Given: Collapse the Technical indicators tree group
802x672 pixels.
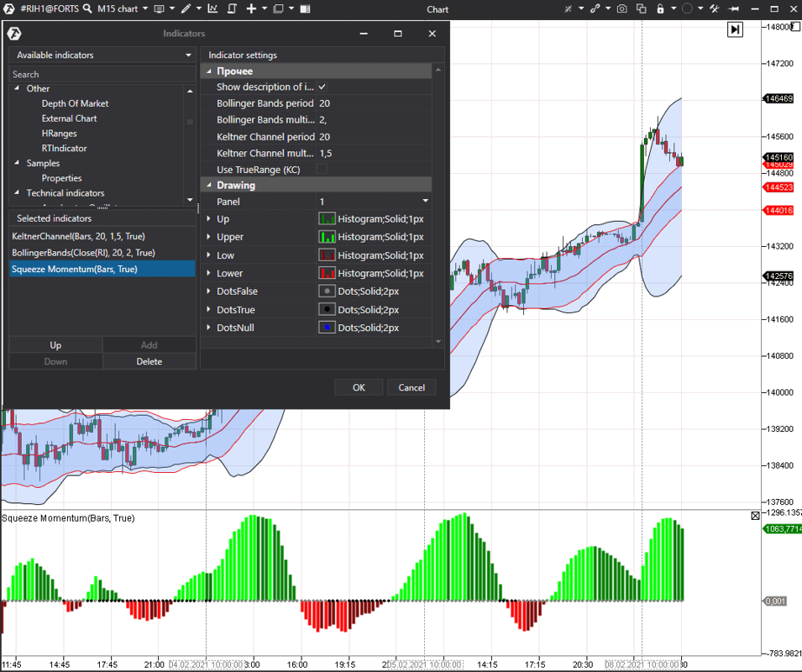Looking at the screenshot, I should pyautogui.click(x=17, y=192).
